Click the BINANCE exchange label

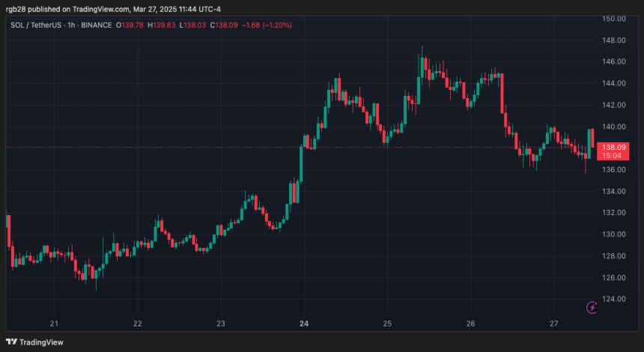pyautogui.click(x=96, y=25)
